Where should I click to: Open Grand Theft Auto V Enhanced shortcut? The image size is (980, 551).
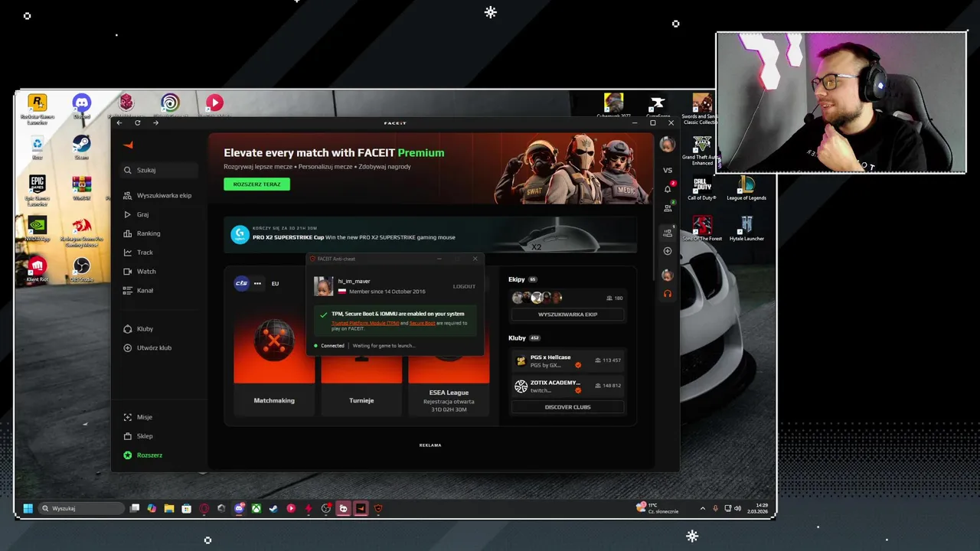click(702, 151)
